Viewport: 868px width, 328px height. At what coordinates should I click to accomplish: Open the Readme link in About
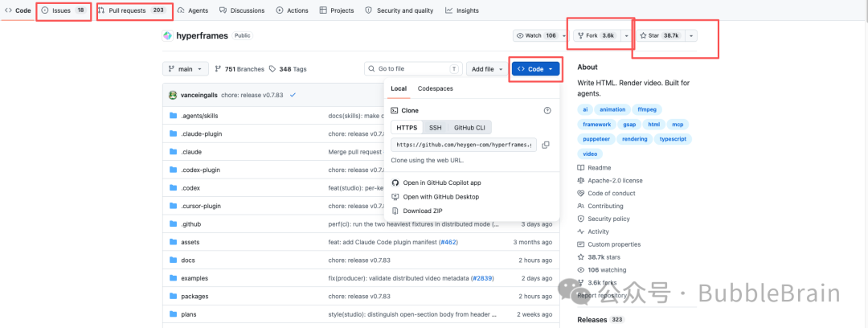(594, 168)
